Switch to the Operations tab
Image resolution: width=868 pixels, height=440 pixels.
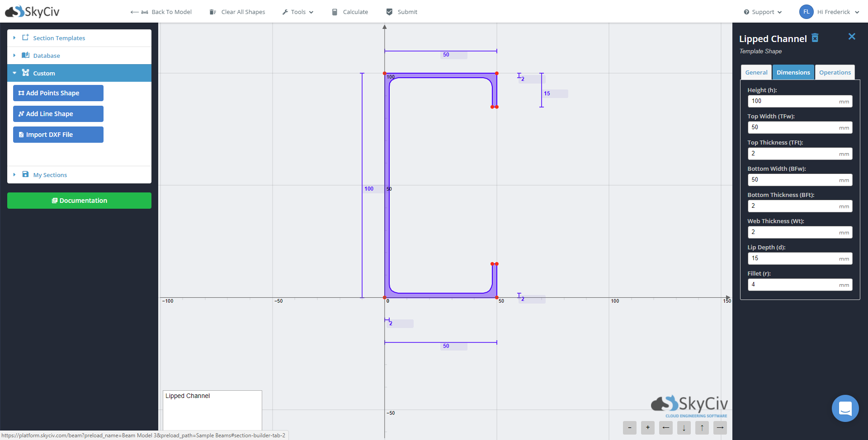click(x=835, y=72)
